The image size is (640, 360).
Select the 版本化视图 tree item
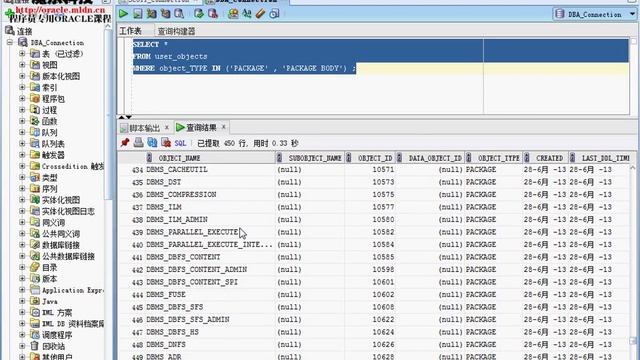[x=61, y=76]
